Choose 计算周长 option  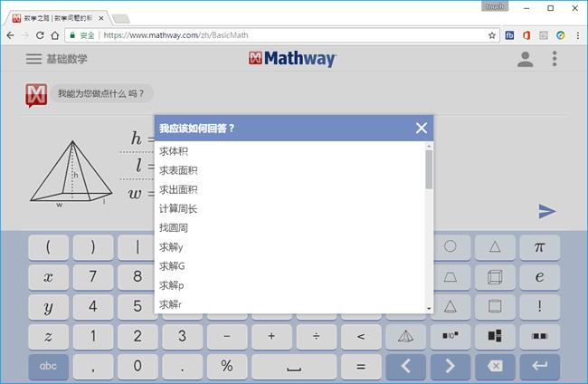click(291, 208)
